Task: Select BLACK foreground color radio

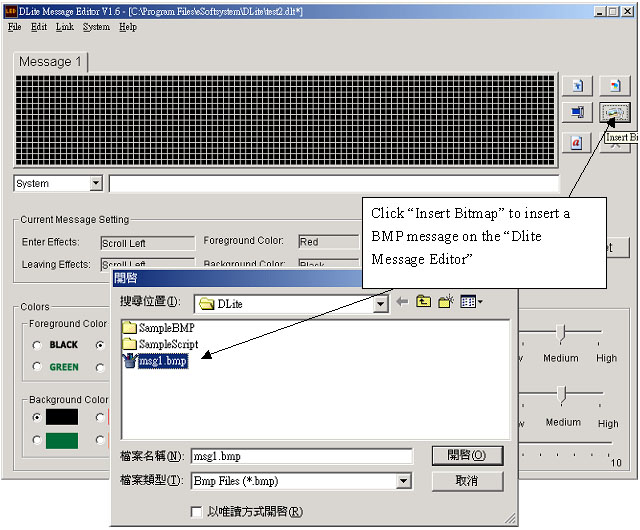Action: coord(37,345)
